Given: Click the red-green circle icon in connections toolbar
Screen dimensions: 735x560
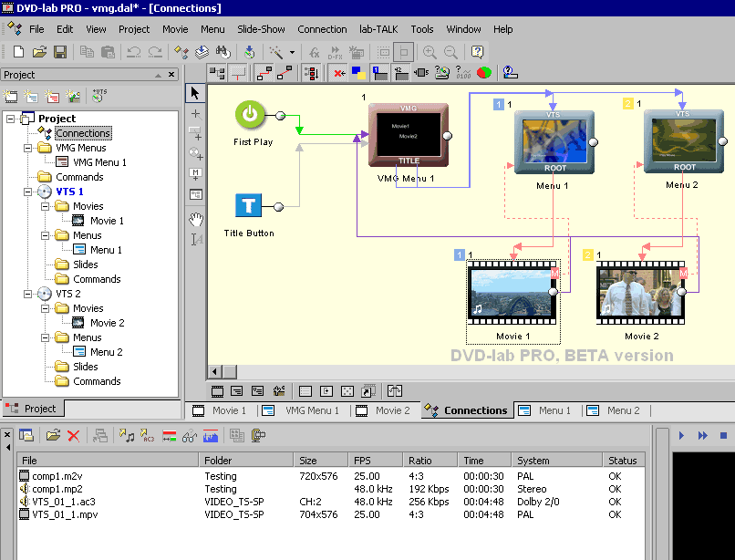Looking at the screenshot, I should click(x=483, y=73).
